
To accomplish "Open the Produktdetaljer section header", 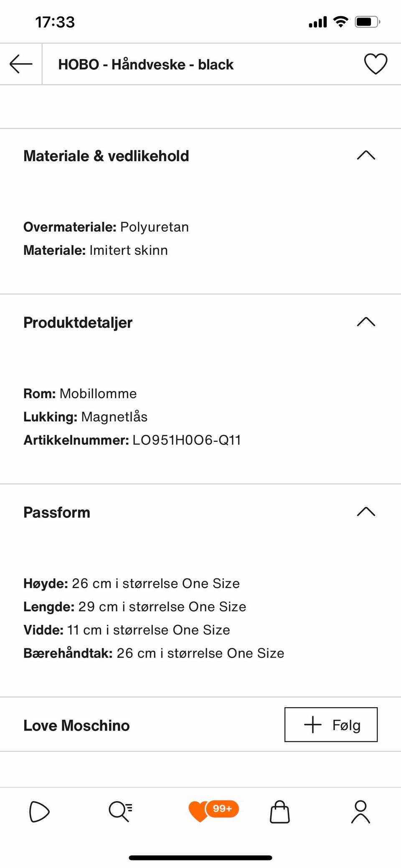I will tap(78, 322).
